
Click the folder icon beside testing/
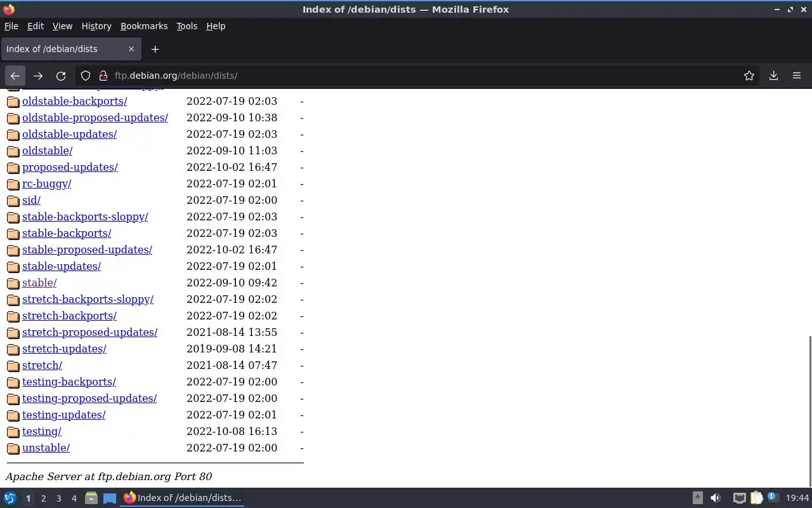point(13,432)
